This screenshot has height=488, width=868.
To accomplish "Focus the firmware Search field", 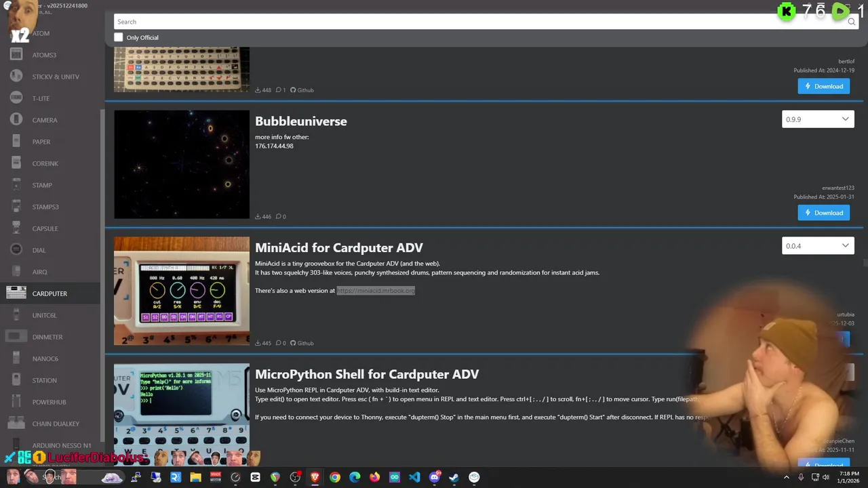I will point(480,22).
